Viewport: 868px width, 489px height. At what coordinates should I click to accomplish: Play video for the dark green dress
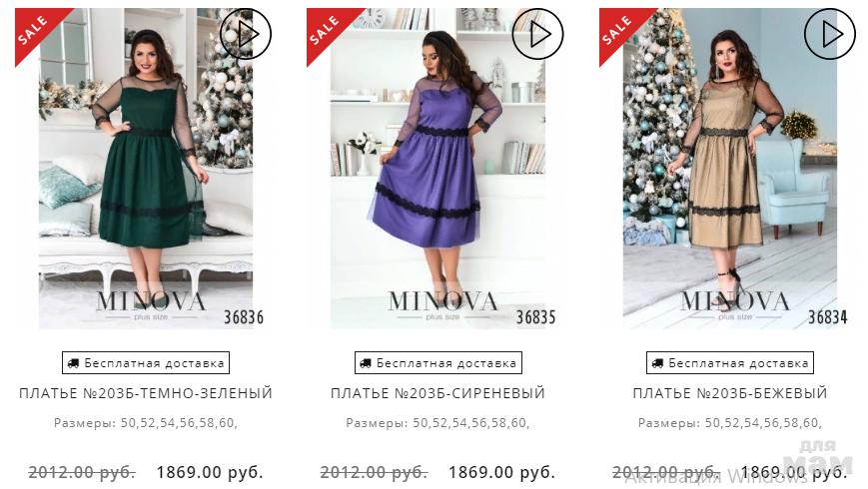click(x=246, y=34)
